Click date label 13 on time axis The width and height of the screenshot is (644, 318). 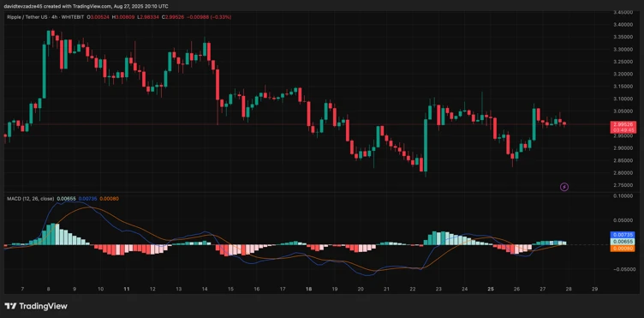pyautogui.click(x=179, y=289)
